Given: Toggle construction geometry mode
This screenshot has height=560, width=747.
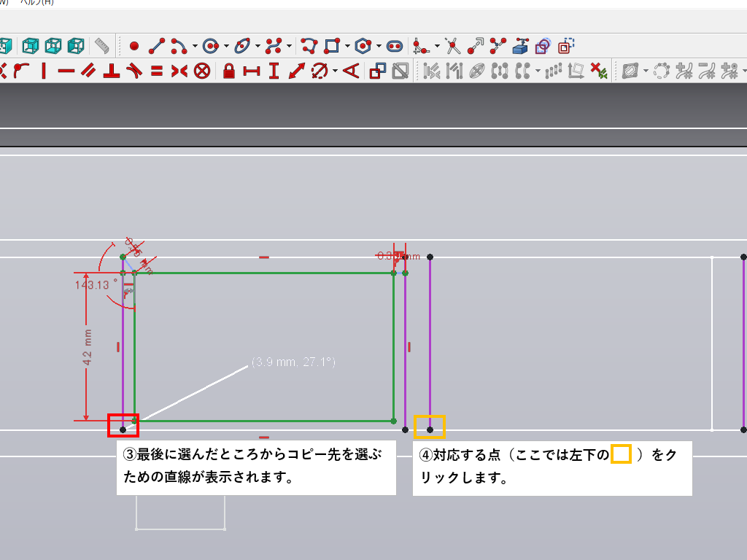Looking at the screenshot, I should 564,47.
